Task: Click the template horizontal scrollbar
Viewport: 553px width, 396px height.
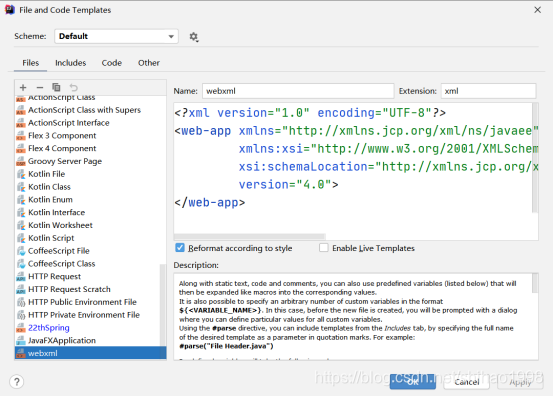Action: point(249,236)
